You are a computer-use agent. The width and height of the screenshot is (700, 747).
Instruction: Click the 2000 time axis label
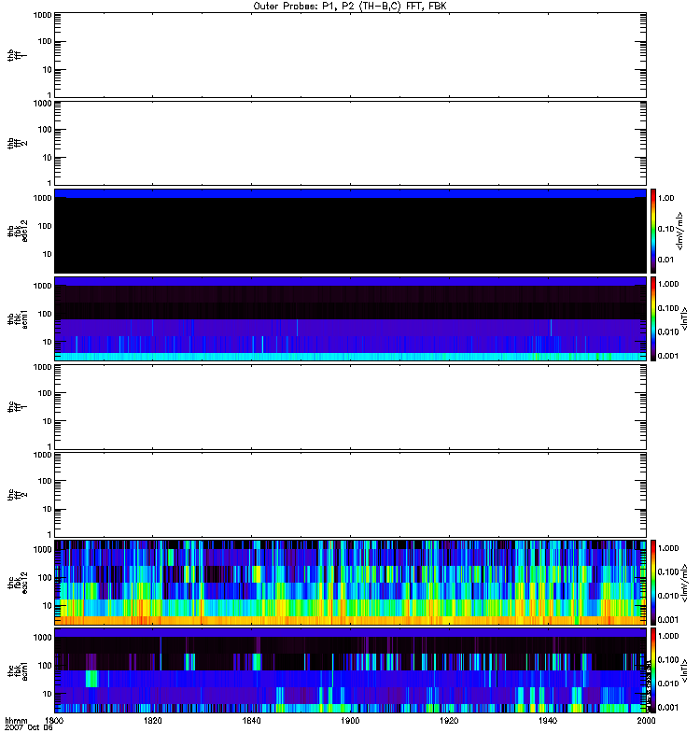(645, 723)
